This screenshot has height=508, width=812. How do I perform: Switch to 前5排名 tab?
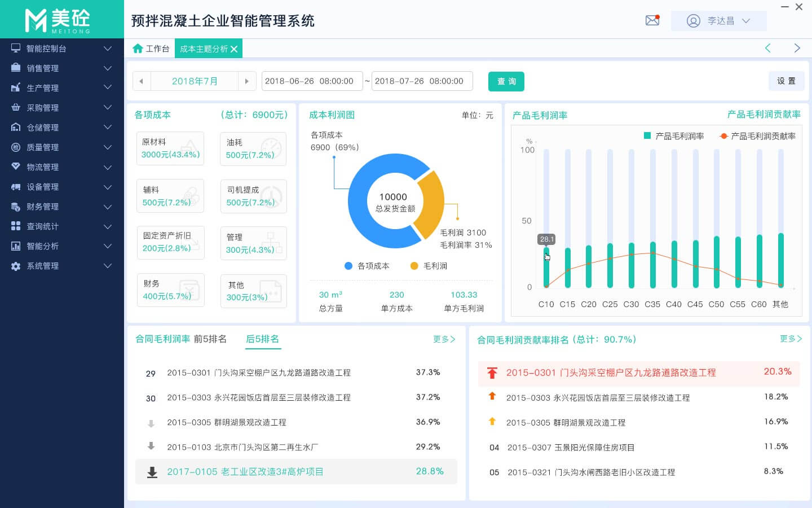coord(210,339)
